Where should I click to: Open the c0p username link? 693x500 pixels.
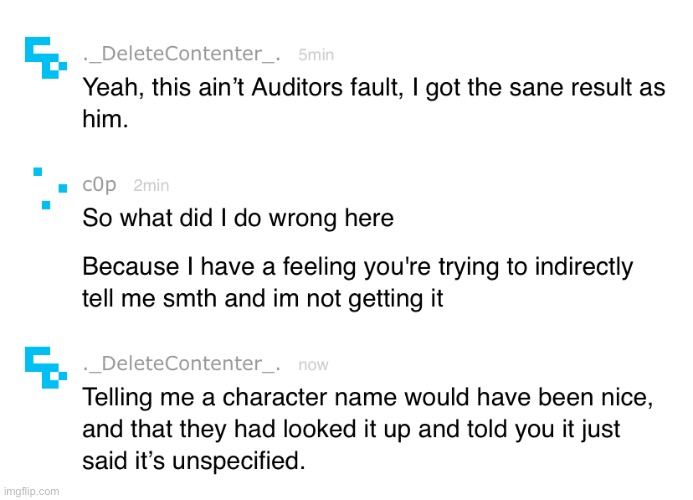click(99, 184)
